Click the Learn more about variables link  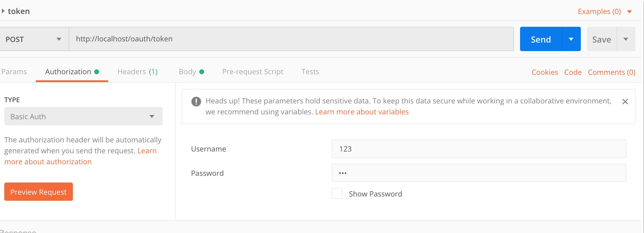coord(362,112)
